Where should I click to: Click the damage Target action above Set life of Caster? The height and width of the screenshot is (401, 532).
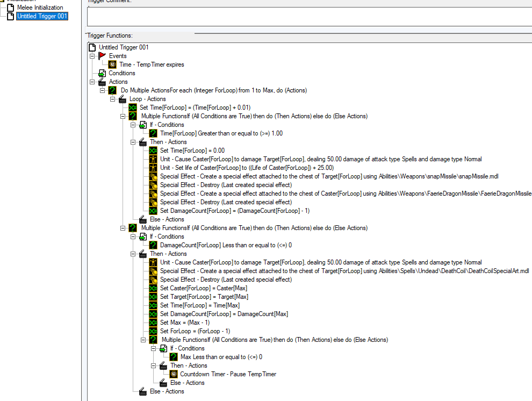[x=321, y=159]
